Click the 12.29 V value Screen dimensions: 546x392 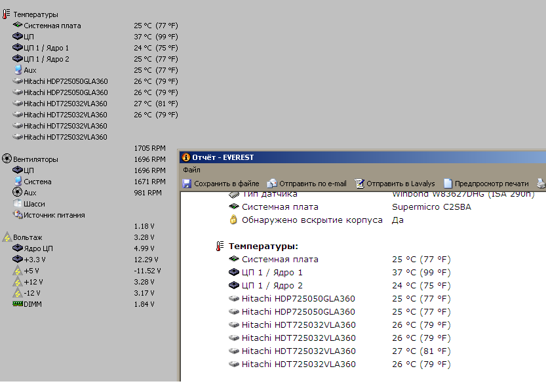[146, 260]
